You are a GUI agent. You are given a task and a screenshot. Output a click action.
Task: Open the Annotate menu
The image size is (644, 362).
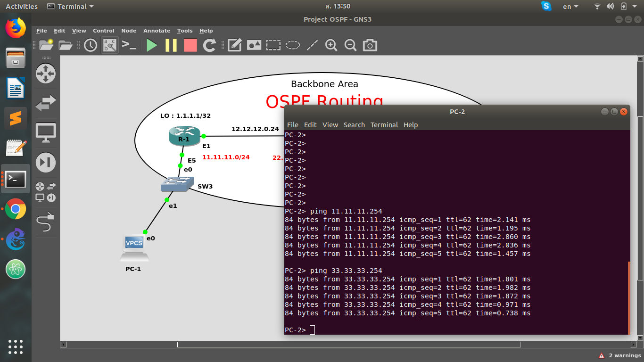click(157, 31)
